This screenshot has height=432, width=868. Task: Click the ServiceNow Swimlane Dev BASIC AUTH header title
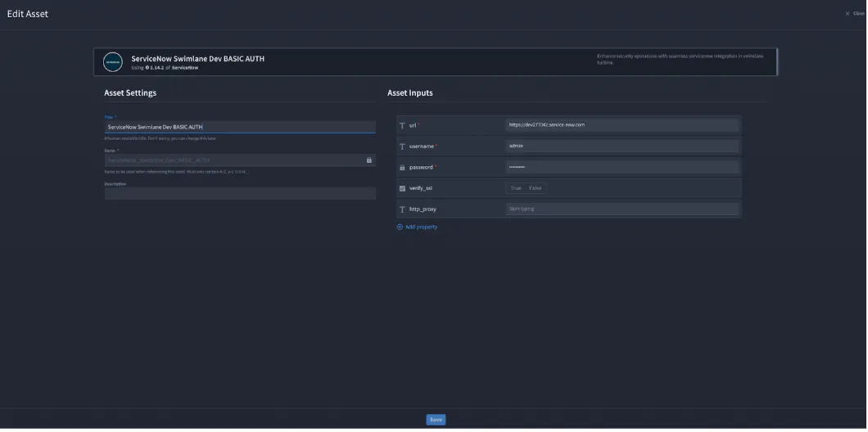coord(197,59)
